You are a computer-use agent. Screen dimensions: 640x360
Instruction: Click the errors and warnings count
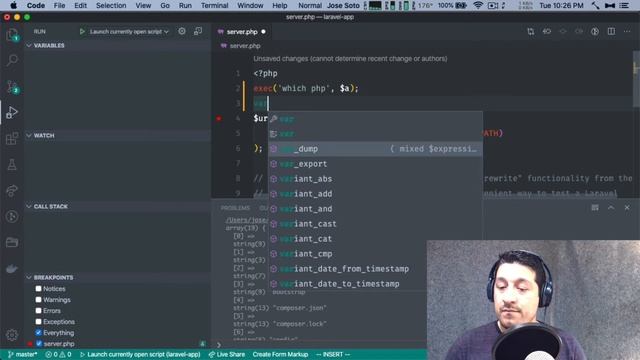[58, 354]
